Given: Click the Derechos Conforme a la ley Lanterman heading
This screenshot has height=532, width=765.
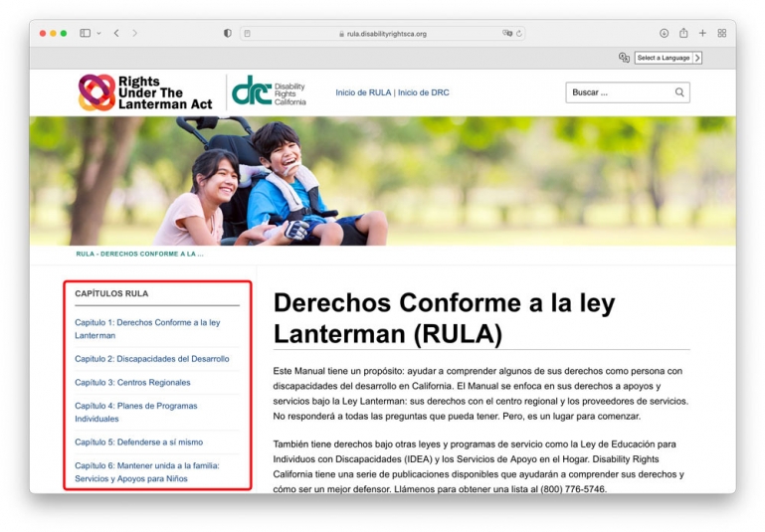Looking at the screenshot, I should click(444, 318).
